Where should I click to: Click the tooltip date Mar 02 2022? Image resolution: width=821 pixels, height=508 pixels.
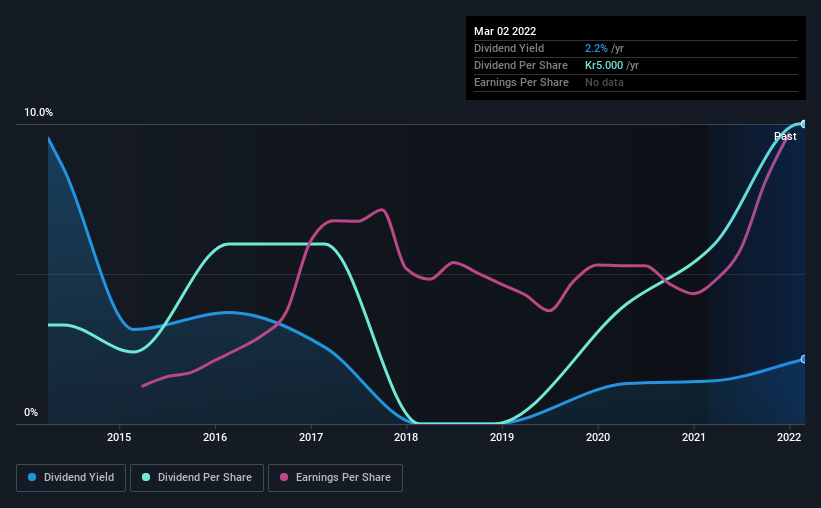tap(505, 31)
